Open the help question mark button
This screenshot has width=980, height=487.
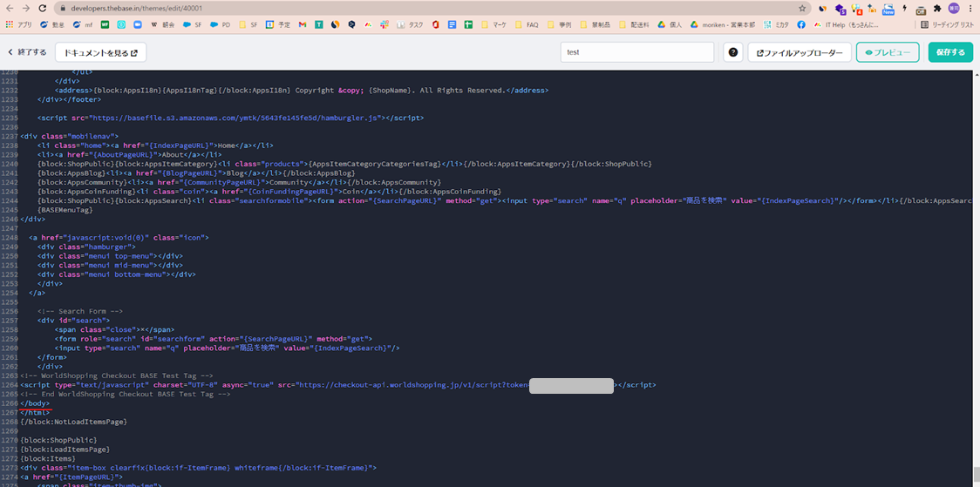[733, 52]
